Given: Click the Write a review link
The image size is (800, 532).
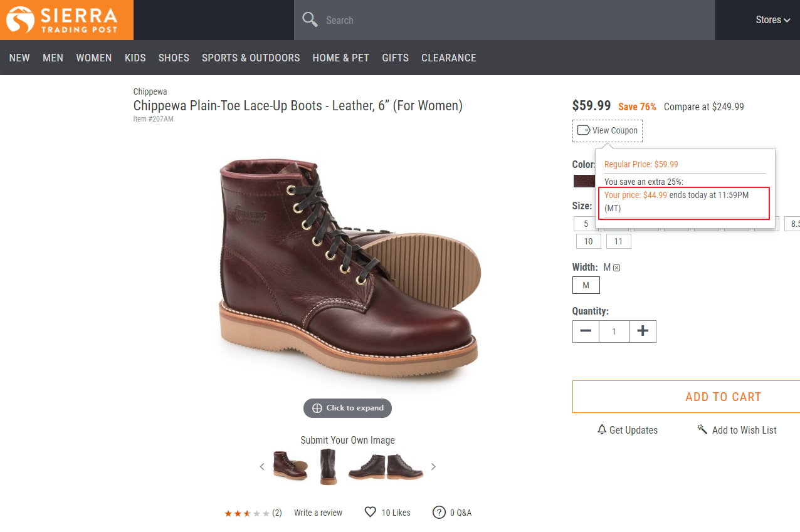Looking at the screenshot, I should 318,513.
